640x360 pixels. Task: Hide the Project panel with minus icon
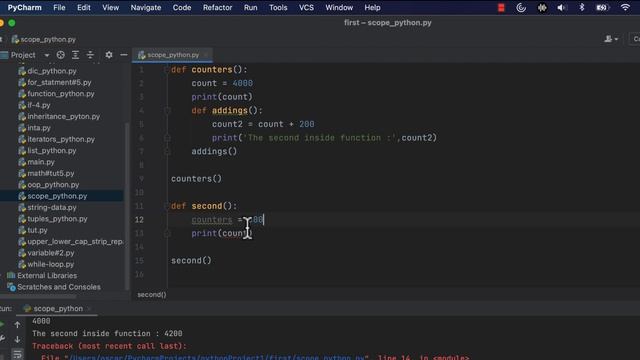tap(124, 55)
